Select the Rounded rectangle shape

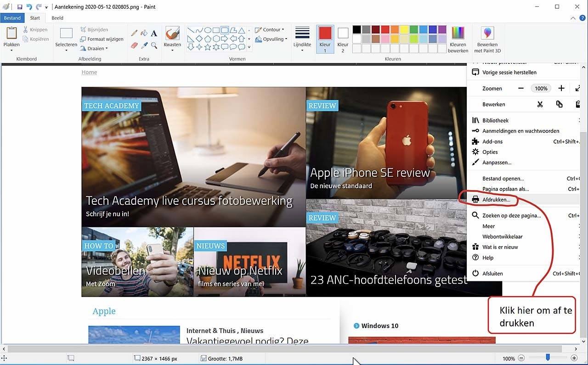click(224, 30)
